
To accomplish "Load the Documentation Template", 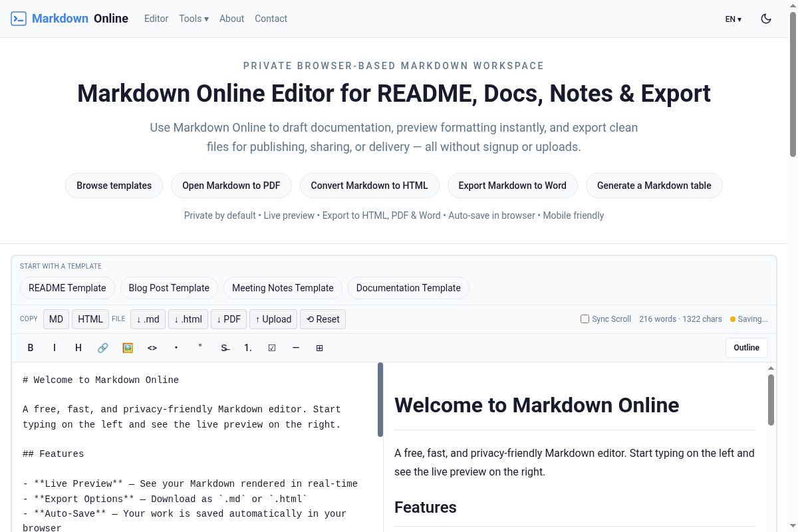I will click(x=408, y=288).
